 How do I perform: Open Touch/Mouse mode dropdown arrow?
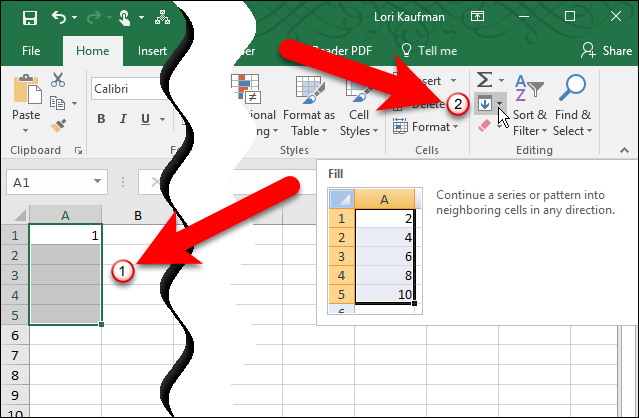click(141, 18)
